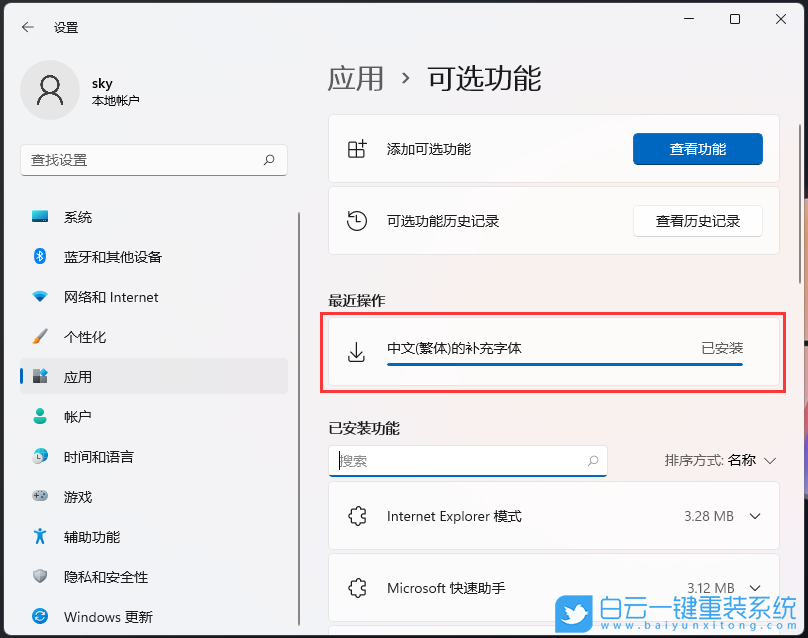Select the Add optional feature grid icon
Screen dimensions: 808x638
pos(357,148)
